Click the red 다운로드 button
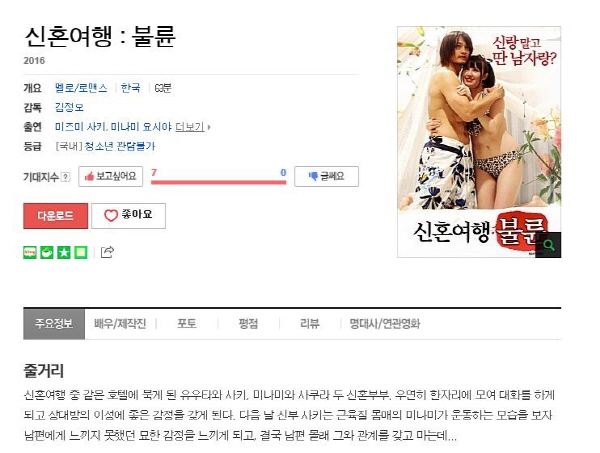600x453 pixels. pos(55,216)
